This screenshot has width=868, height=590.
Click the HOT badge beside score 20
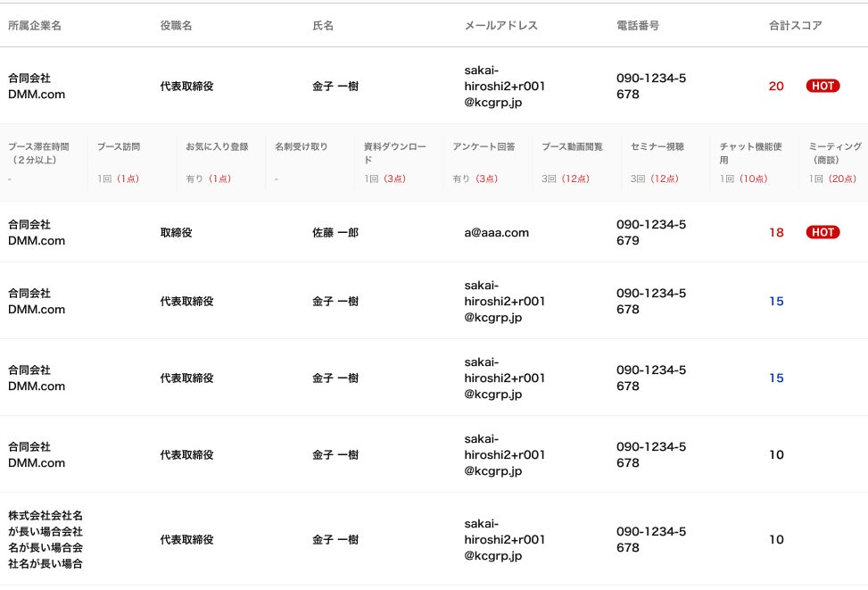(823, 86)
